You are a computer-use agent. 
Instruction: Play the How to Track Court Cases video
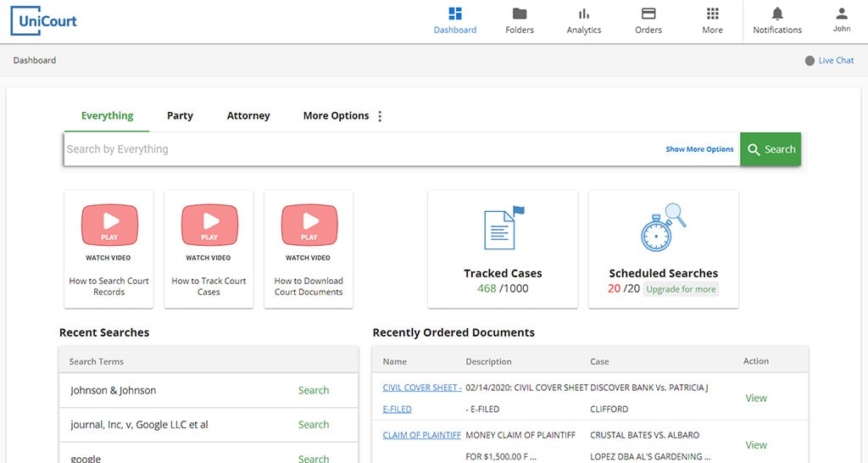click(209, 226)
